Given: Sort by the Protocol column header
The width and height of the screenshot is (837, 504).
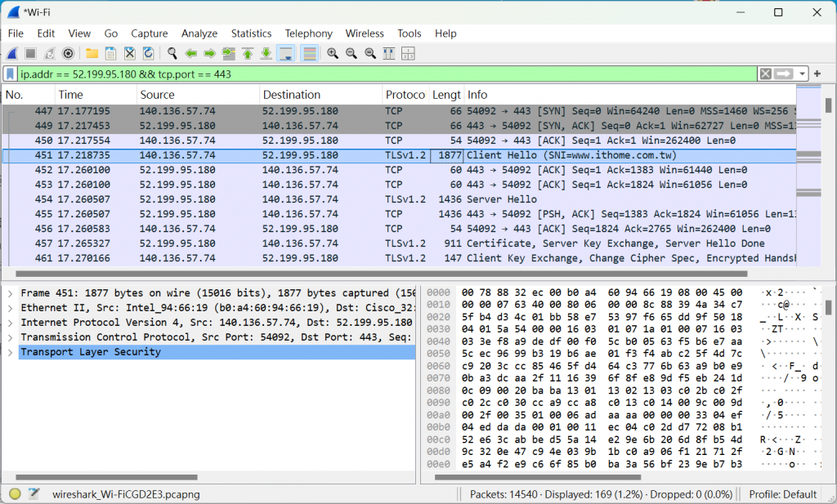Looking at the screenshot, I should click(x=405, y=95).
